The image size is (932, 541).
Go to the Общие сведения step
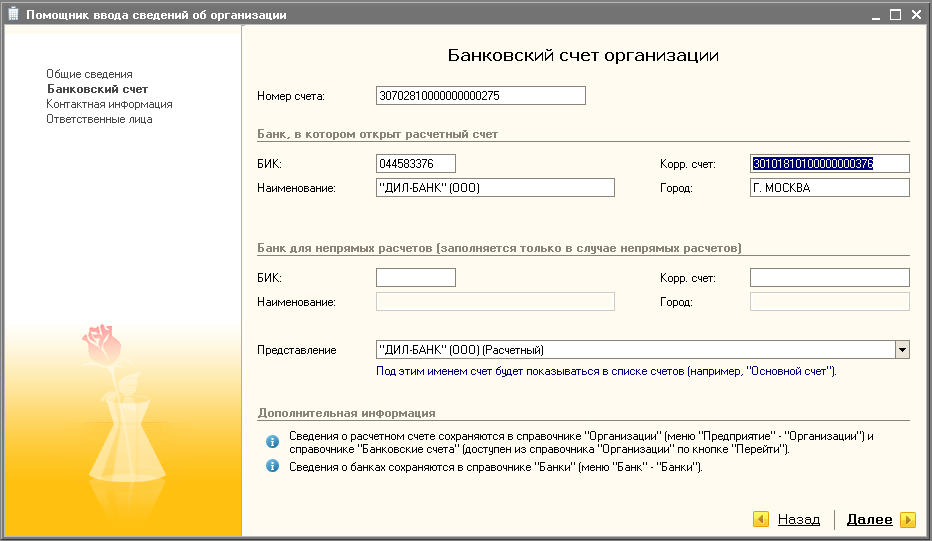tap(89, 74)
